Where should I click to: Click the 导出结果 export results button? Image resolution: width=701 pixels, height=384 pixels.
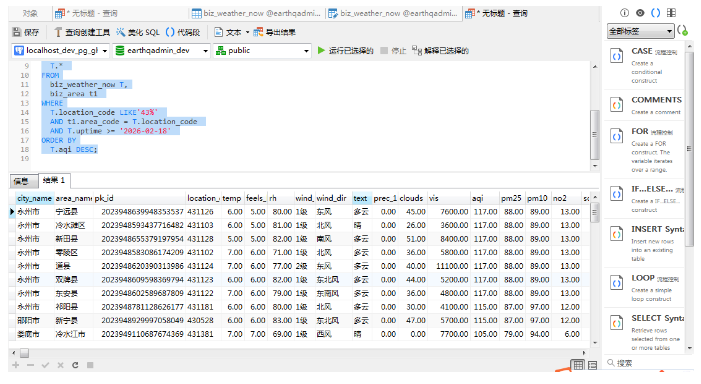coord(274,32)
